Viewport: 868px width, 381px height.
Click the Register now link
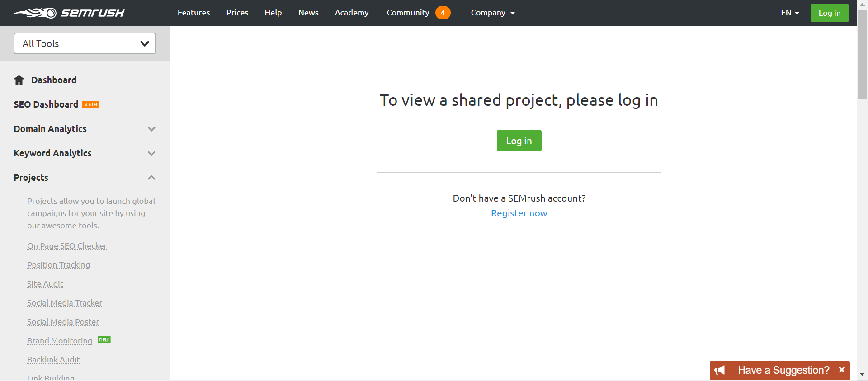click(519, 213)
